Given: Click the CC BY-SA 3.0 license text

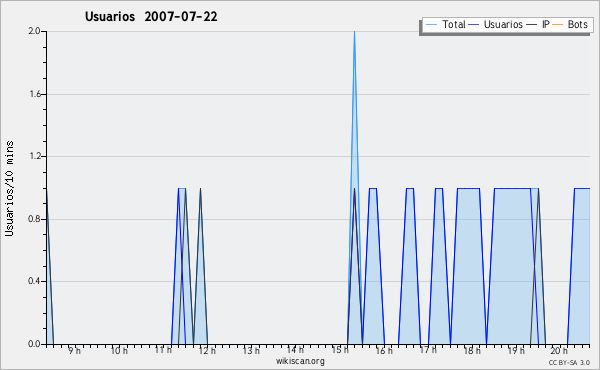Looking at the screenshot, I should tap(569, 362).
